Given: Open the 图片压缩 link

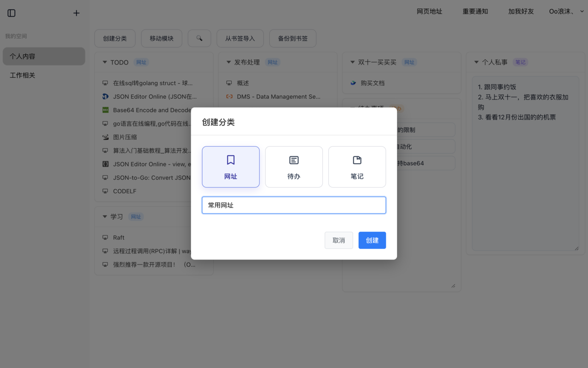Looking at the screenshot, I should 125,137.
